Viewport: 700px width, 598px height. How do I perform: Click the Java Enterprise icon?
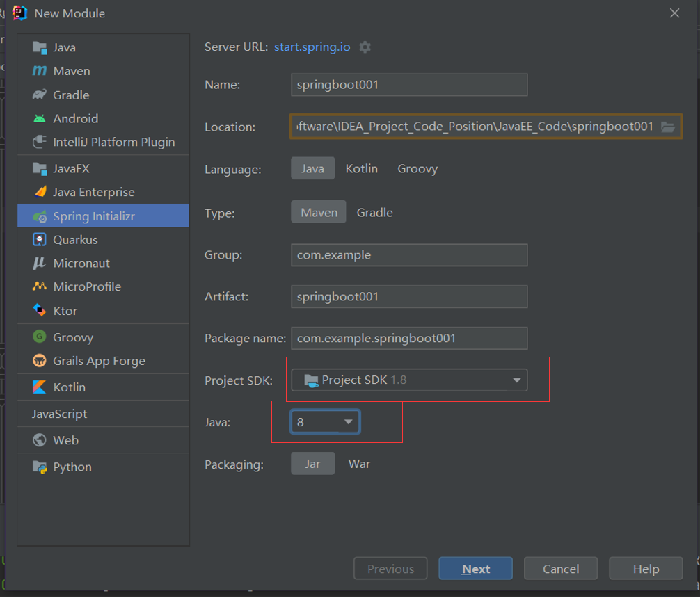[x=40, y=192]
